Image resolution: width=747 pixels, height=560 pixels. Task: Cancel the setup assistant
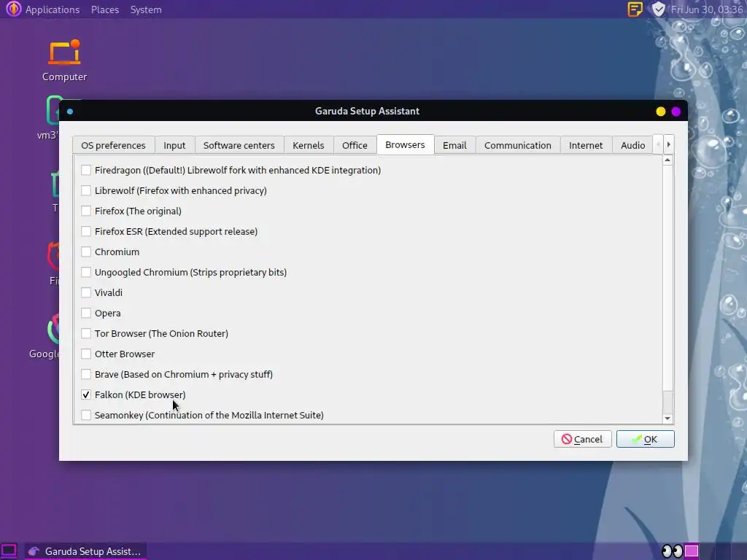[582, 439]
